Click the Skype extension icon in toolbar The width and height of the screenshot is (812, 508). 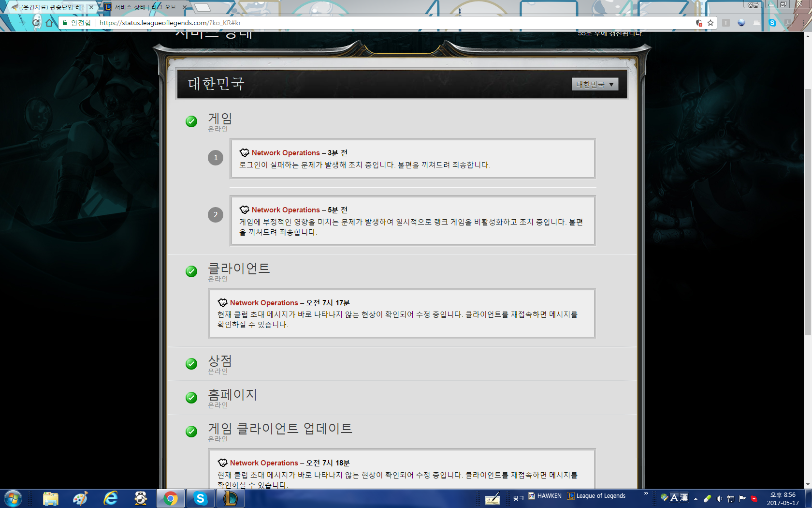coord(772,23)
